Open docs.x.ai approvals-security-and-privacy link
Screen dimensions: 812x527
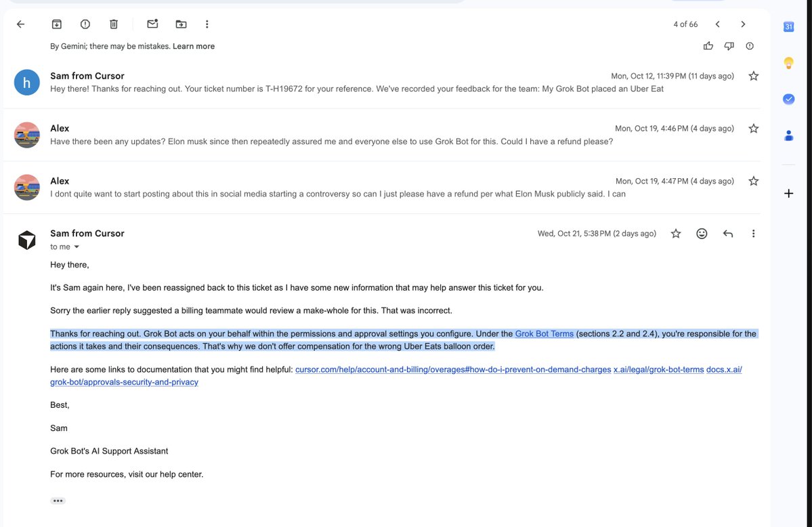coord(125,382)
